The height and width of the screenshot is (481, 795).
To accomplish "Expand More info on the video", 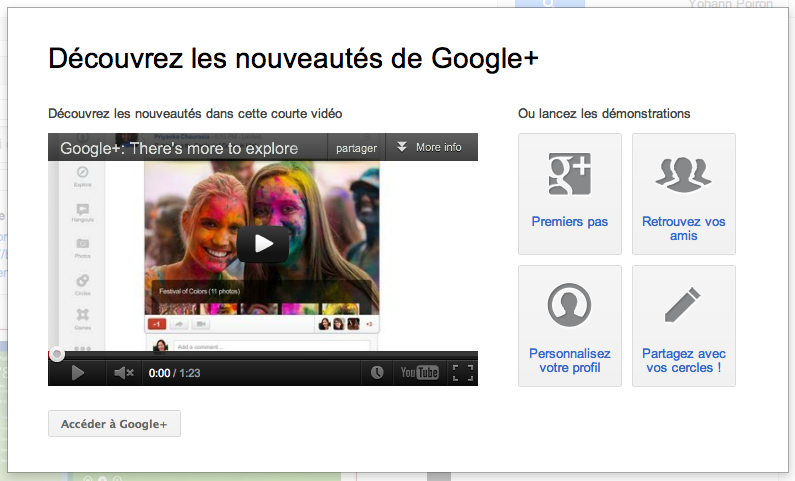I will coord(429,147).
